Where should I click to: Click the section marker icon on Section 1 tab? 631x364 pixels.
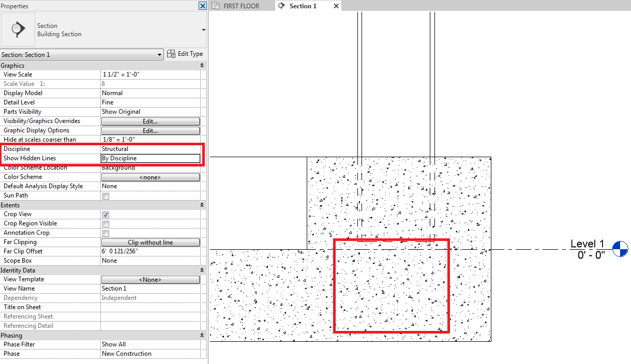[281, 6]
